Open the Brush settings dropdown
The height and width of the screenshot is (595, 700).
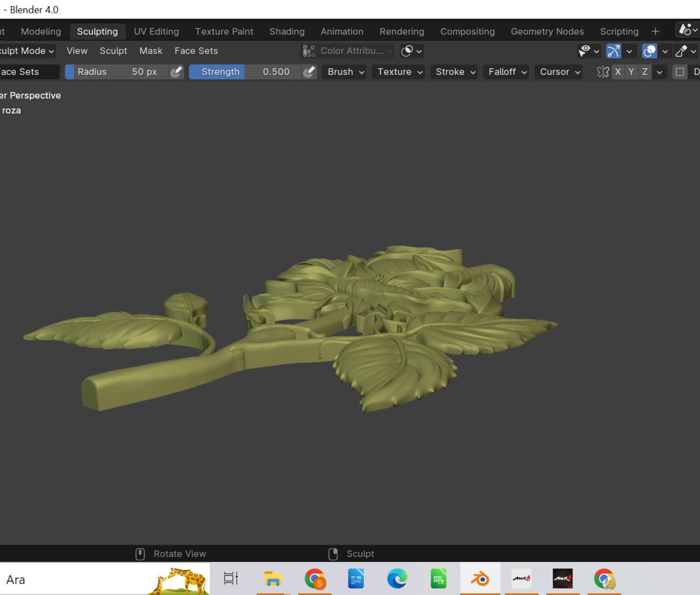[344, 72]
